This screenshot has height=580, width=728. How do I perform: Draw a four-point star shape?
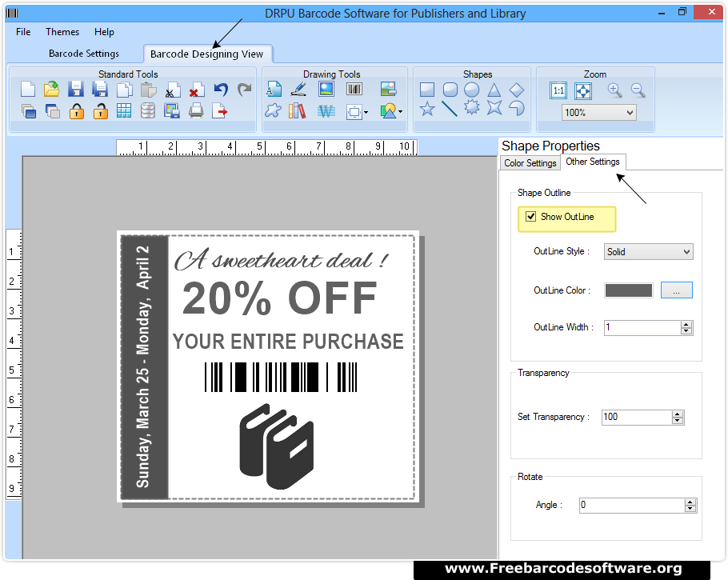coord(494,108)
